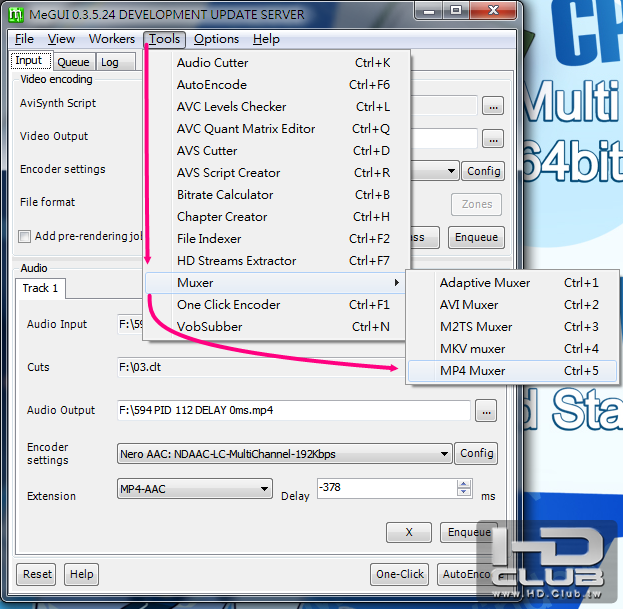
Task: Switch to the Log tab
Action: [115, 62]
